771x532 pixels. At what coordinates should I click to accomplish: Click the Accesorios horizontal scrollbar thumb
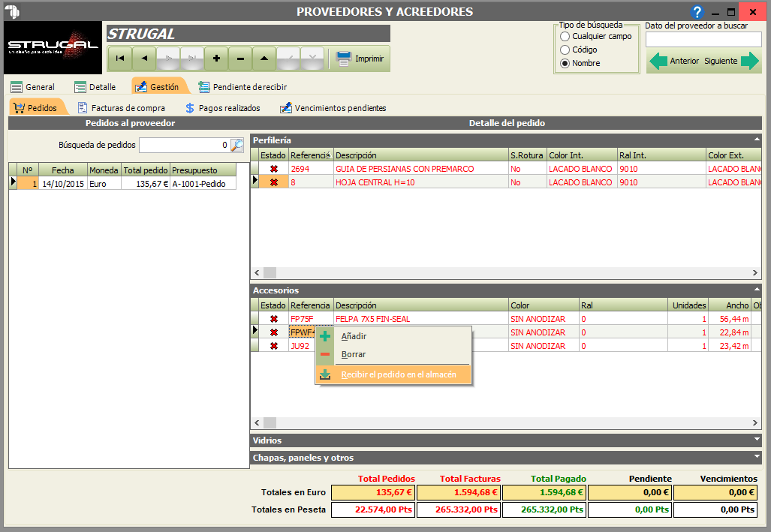coord(270,423)
